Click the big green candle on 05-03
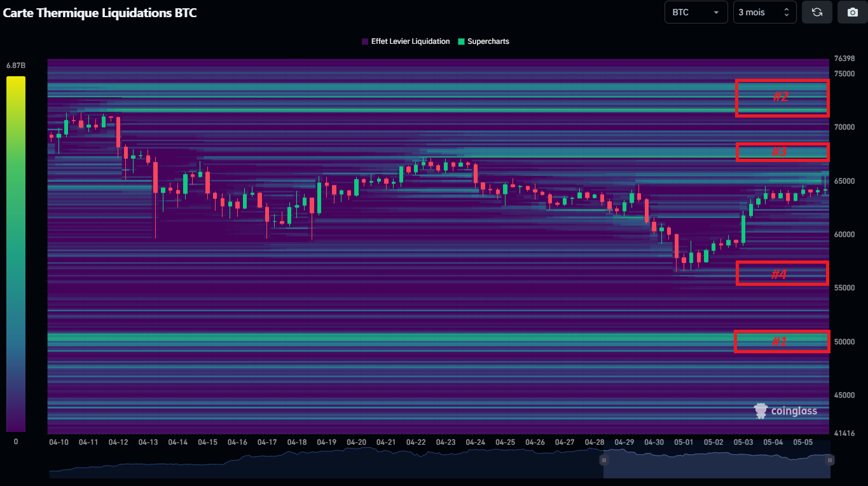 [x=743, y=229]
